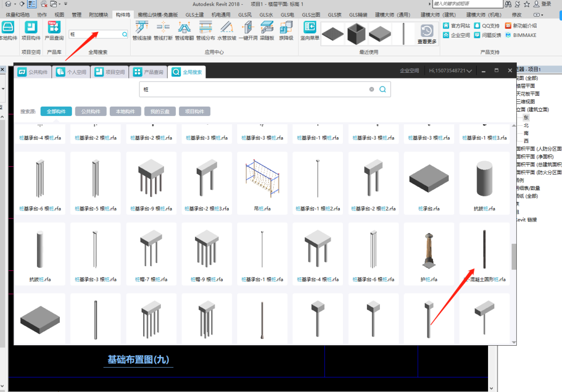Switch to 公共构件 tab

33,72
